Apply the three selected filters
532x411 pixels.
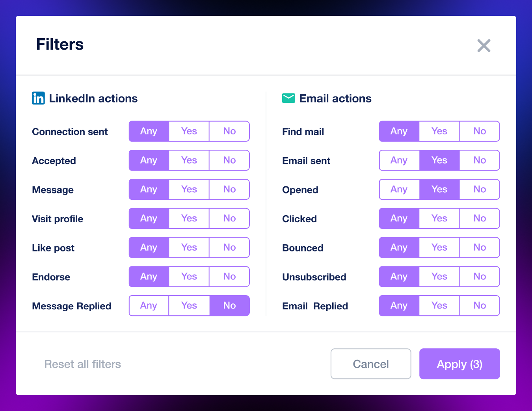point(459,364)
